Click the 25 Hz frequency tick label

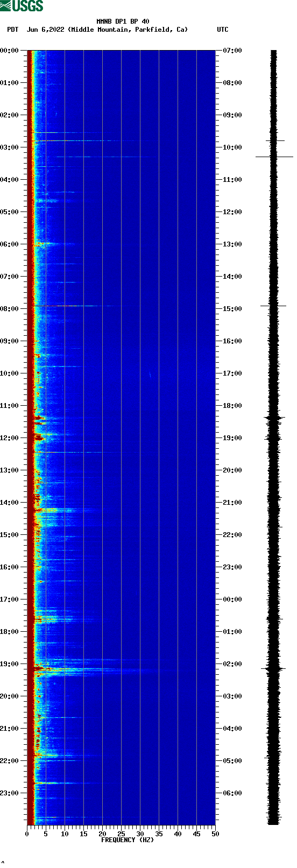pos(121,834)
